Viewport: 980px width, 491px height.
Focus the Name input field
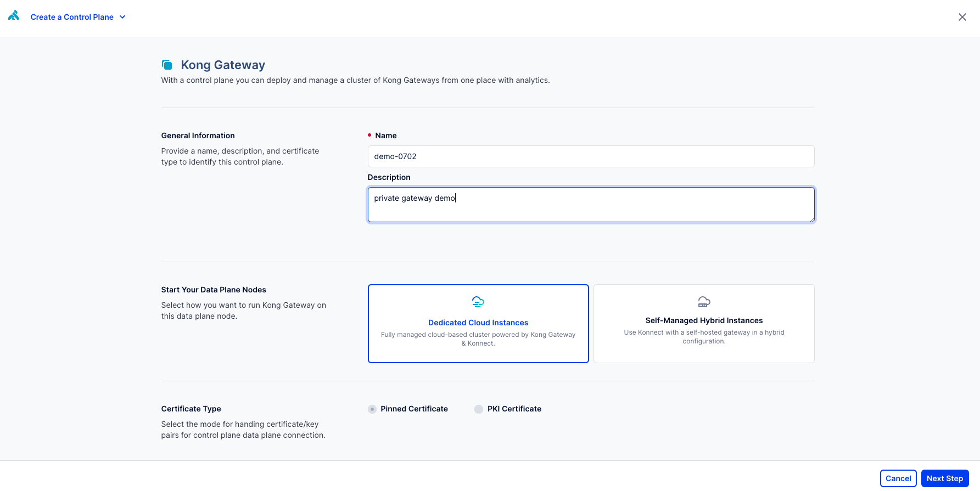click(591, 156)
